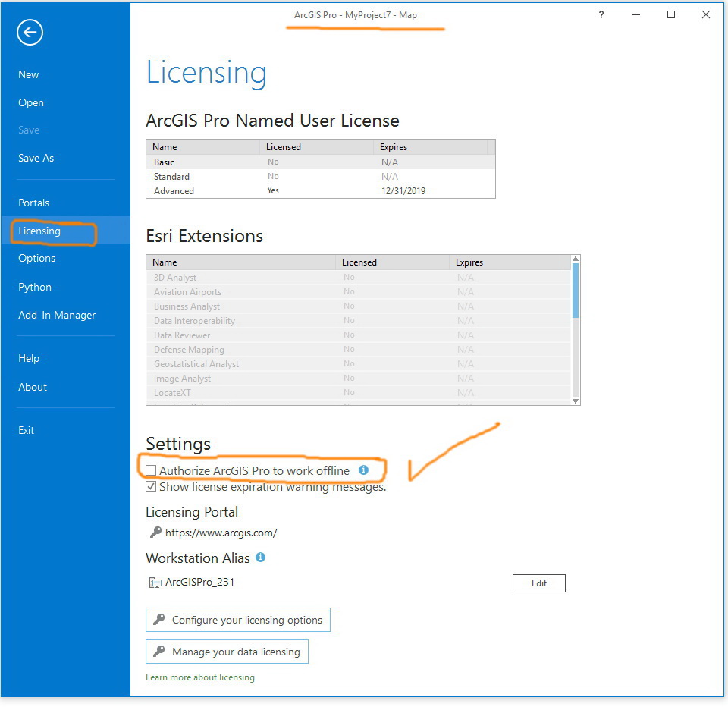The width and height of the screenshot is (728, 707).
Task: Select the LocateXT extension row
Action: coord(359,392)
